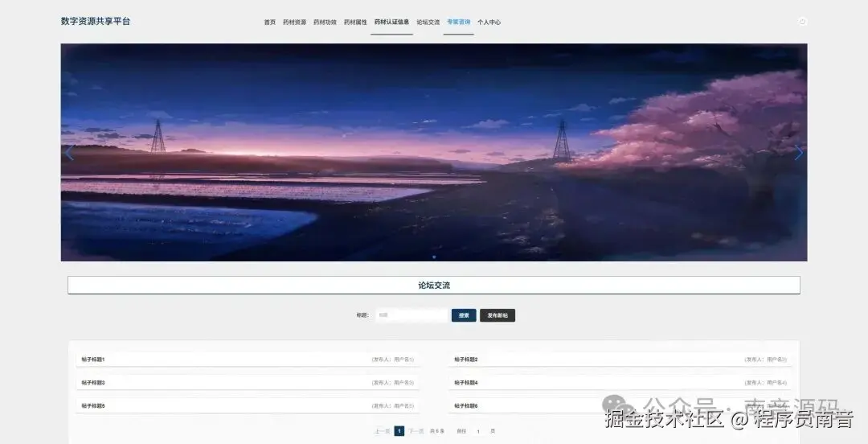Click the night landscape banner image
The width and height of the screenshot is (868, 444).
pos(434,153)
